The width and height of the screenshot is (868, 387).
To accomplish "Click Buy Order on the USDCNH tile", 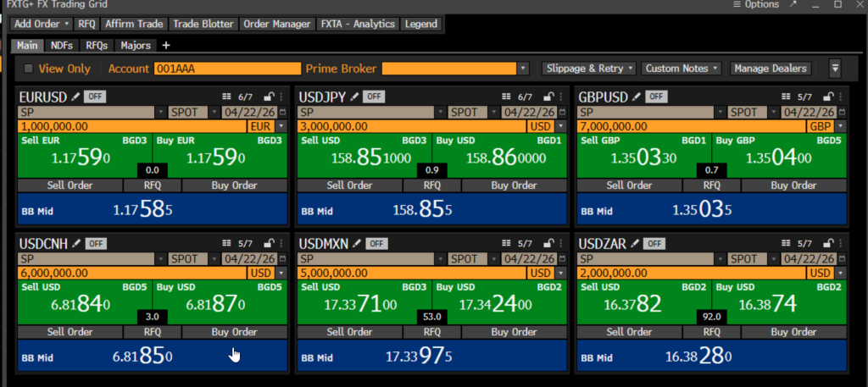I will [x=234, y=332].
